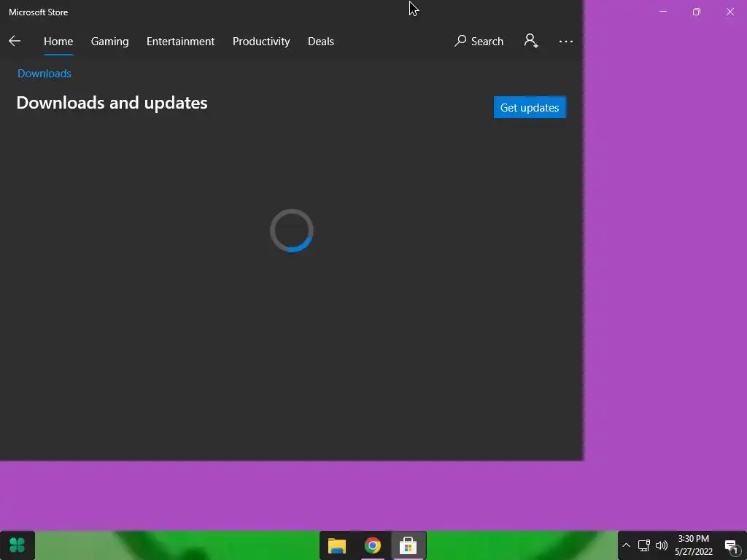747x560 pixels.
Task: Minimize the Microsoft Store window
Action: [663, 12]
